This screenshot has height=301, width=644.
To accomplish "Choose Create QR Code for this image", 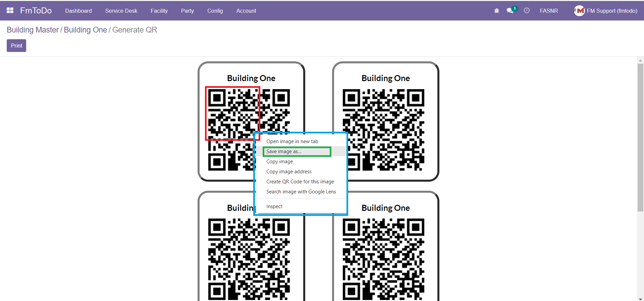I will click(300, 182).
